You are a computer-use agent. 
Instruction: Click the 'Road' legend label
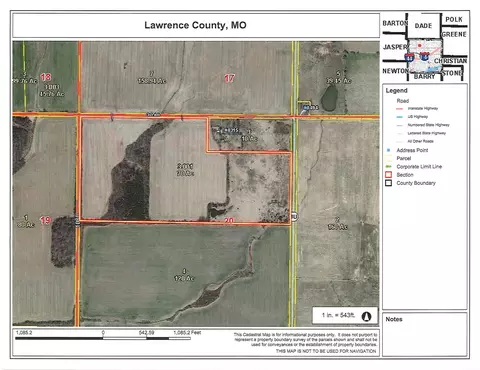(x=403, y=101)
